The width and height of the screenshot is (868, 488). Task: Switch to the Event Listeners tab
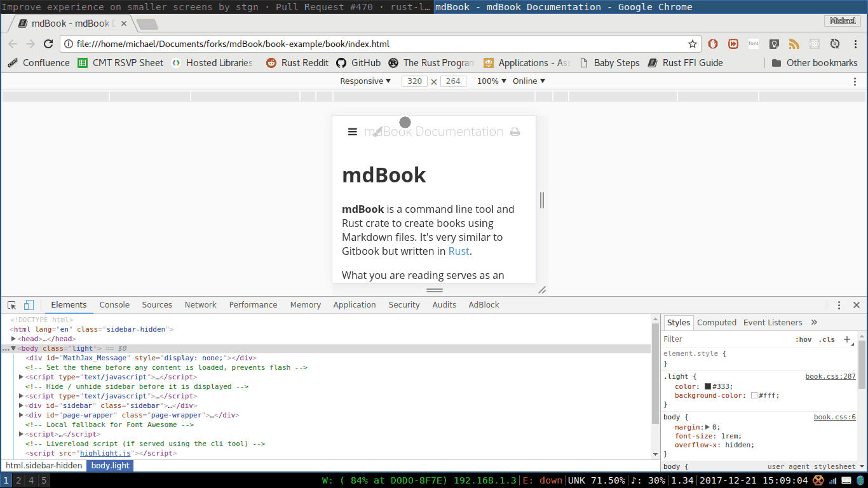click(773, 322)
